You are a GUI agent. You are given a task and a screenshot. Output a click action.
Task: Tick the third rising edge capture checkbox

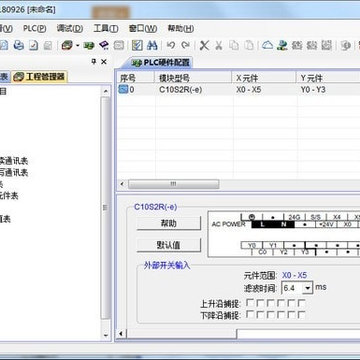(270, 303)
